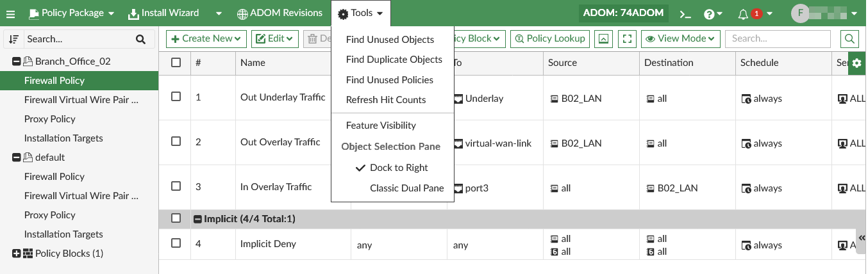The width and height of the screenshot is (868, 274).
Task: Open the hamburger navigation menu
Action: [10, 13]
